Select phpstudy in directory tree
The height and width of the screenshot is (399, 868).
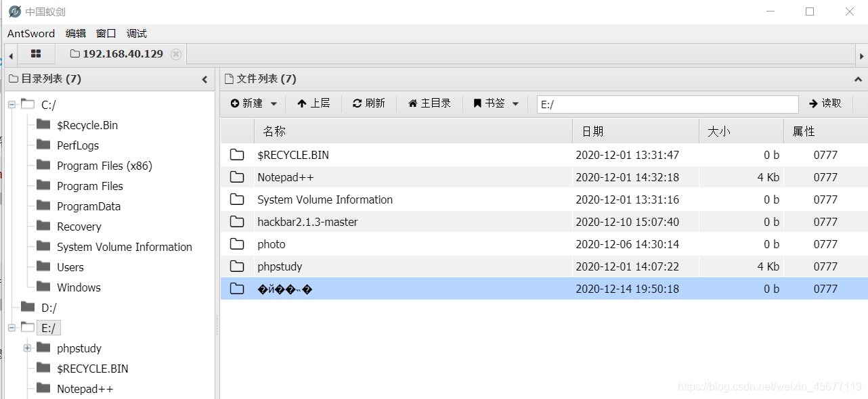[x=79, y=348]
